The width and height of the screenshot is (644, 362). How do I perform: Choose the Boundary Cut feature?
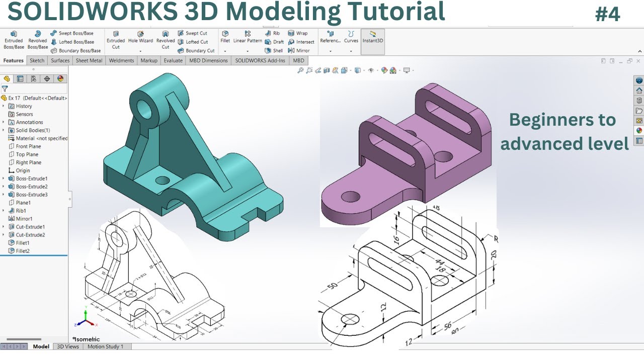coord(196,50)
